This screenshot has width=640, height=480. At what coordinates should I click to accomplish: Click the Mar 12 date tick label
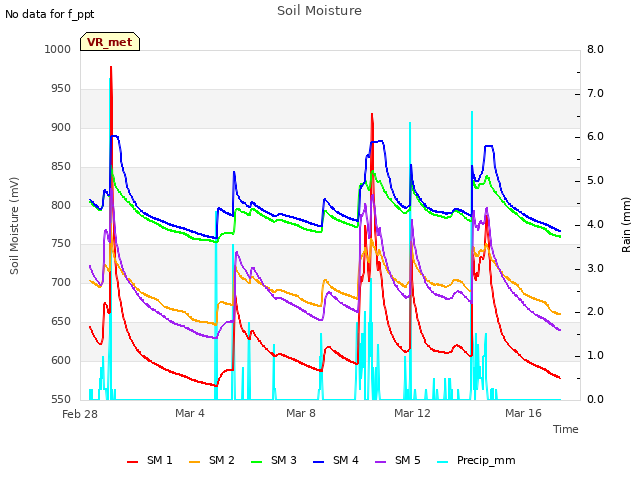[x=412, y=413]
